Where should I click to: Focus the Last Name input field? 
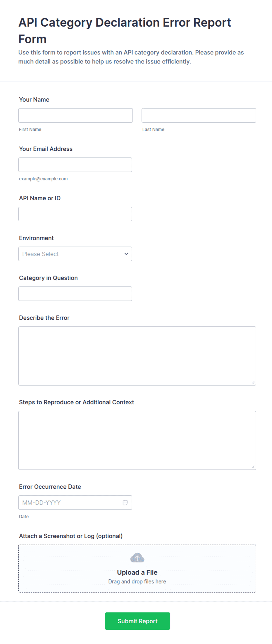[x=199, y=115]
